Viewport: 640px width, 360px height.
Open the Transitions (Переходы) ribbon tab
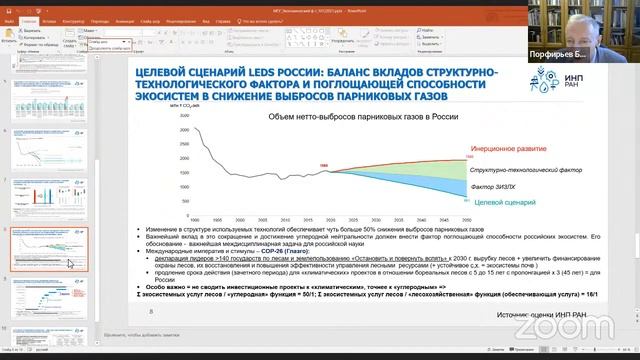pyautogui.click(x=100, y=21)
